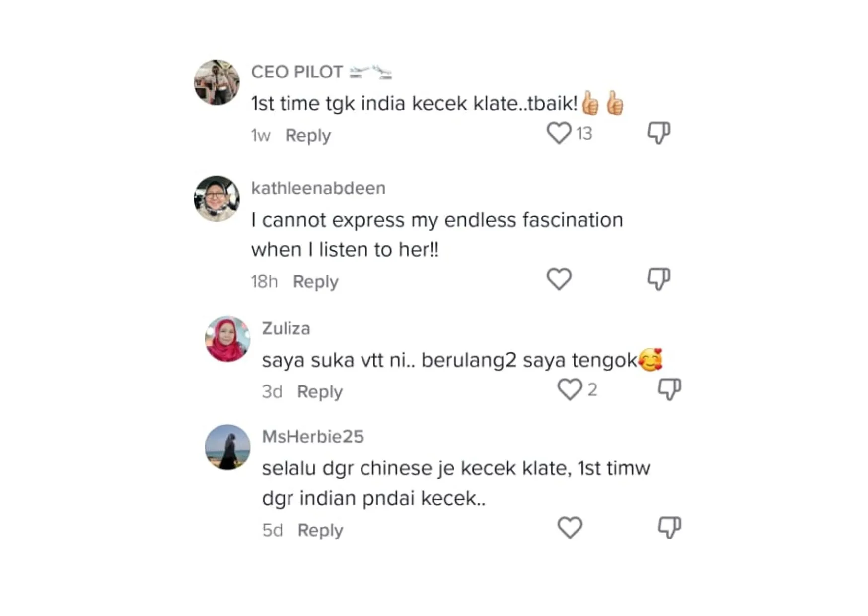Reply to Zuliza's comment
The height and width of the screenshot is (616, 868).
[320, 392]
